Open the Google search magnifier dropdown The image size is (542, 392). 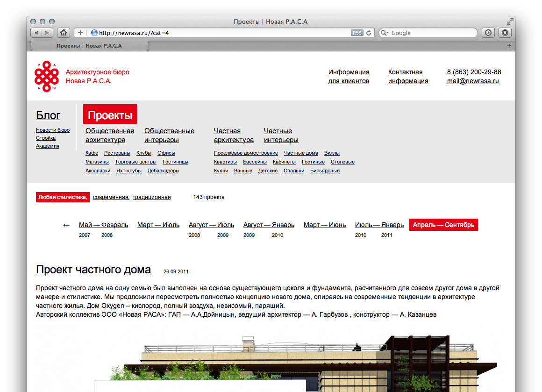click(385, 33)
